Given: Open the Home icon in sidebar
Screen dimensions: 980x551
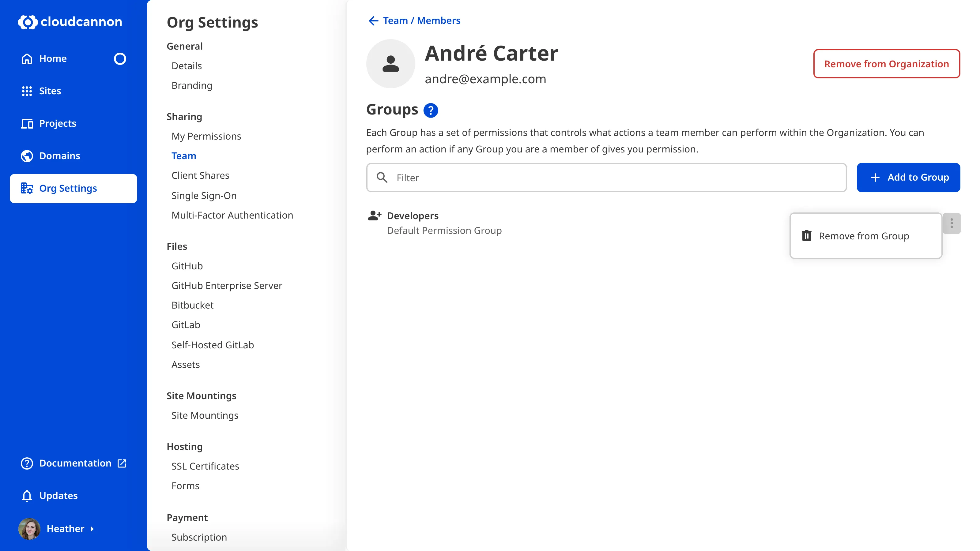Looking at the screenshot, I should [x=27, y=58].
